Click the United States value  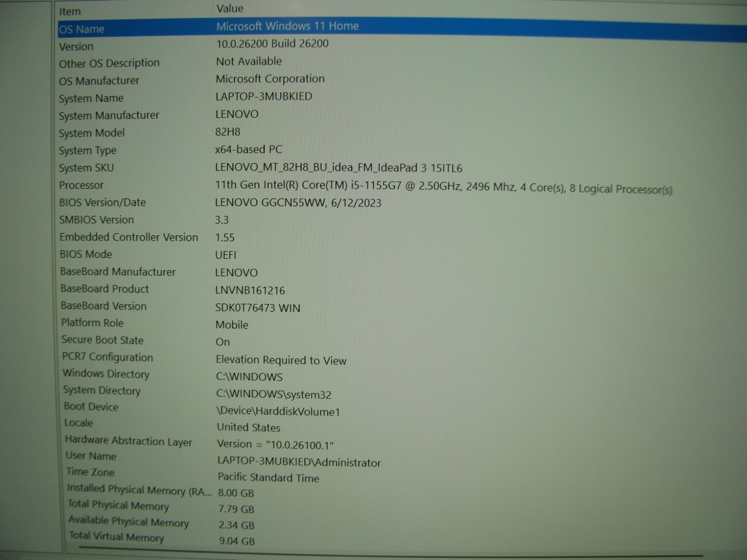tap(249, 427)
